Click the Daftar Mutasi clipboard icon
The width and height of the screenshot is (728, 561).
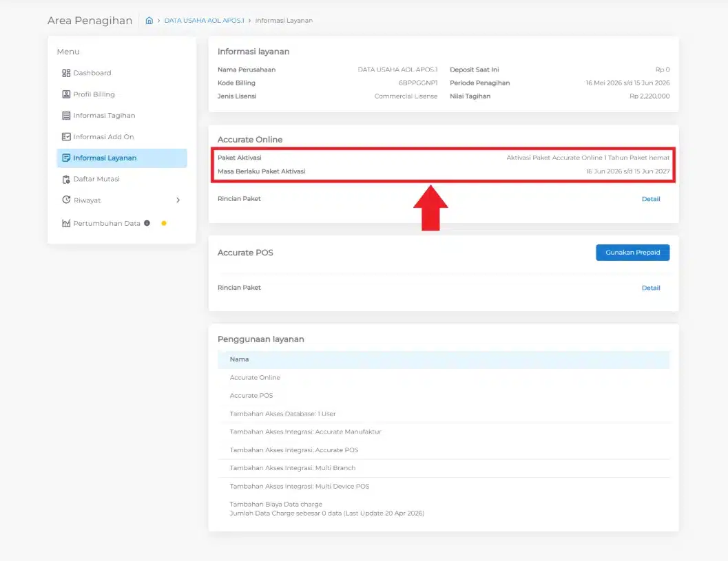[x=66, y=179]
